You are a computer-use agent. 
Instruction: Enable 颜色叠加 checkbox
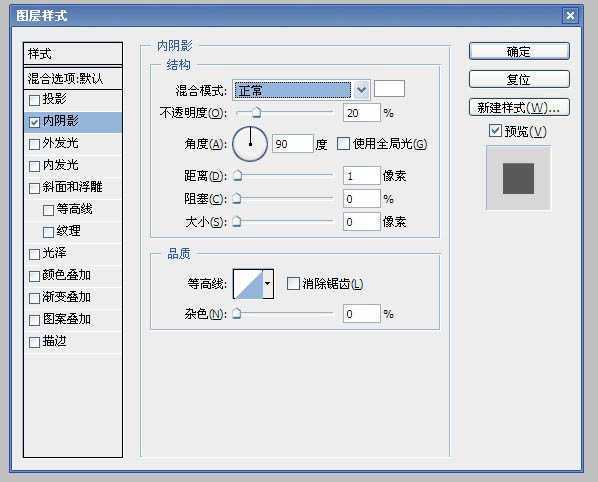pyautogui.click(x=34, y=276)
